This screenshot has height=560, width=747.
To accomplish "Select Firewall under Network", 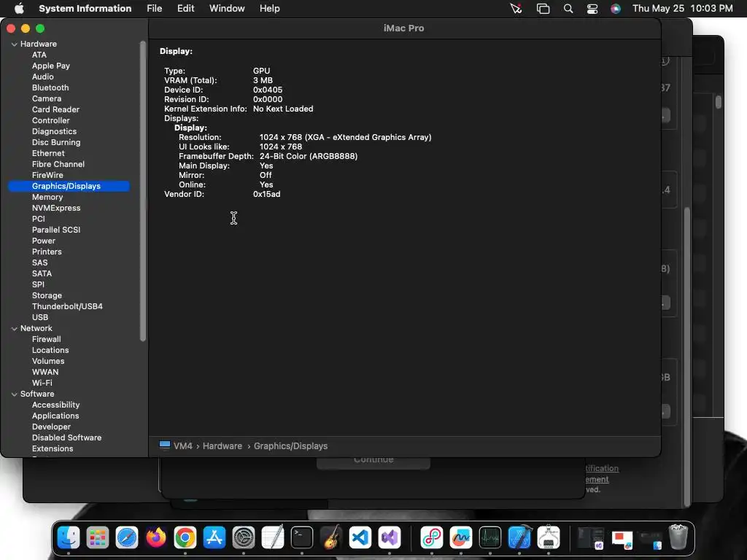I will click(x=46, y=340).
